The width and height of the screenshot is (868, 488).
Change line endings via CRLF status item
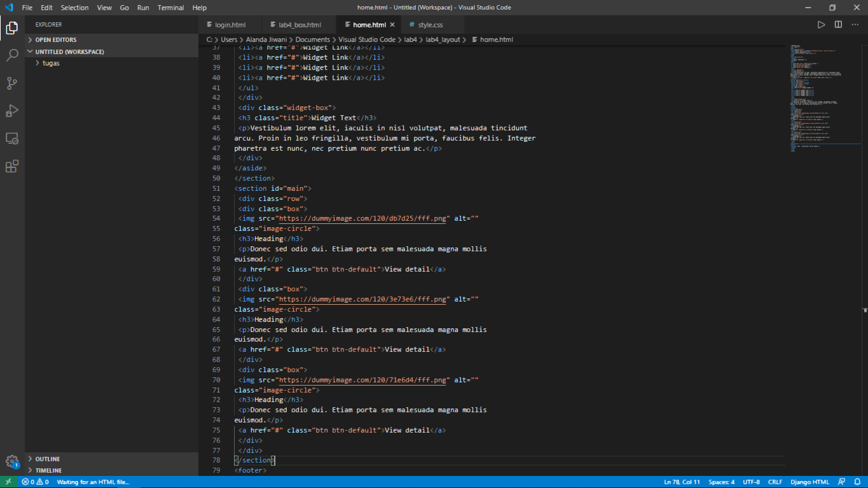775,482
